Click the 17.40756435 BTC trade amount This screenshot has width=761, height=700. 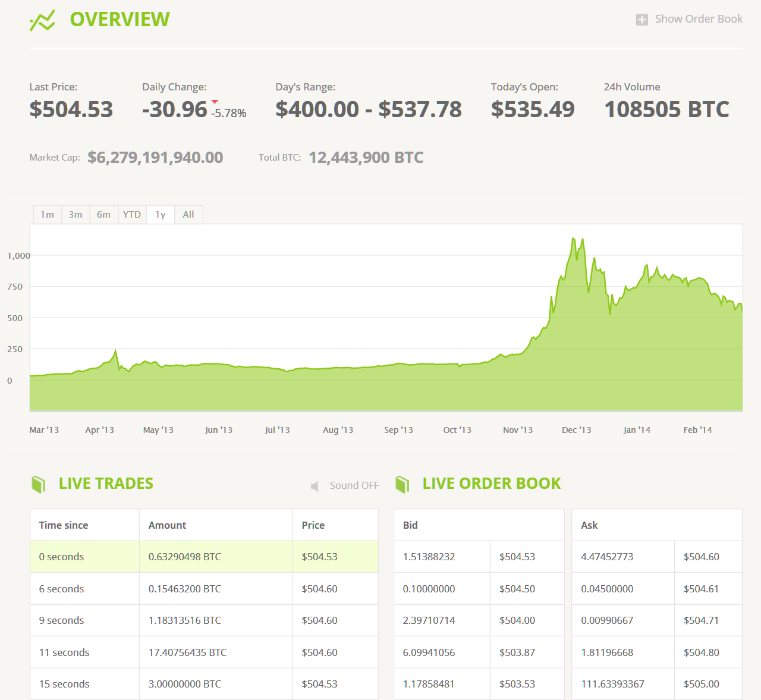(x=187, y=652)
